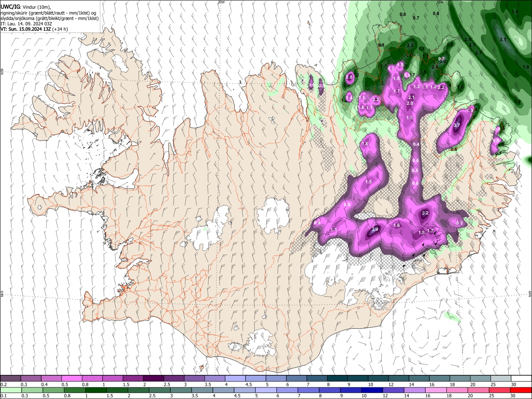
Task: Click the 20W longitude label
Action: [x=221, y=2]
